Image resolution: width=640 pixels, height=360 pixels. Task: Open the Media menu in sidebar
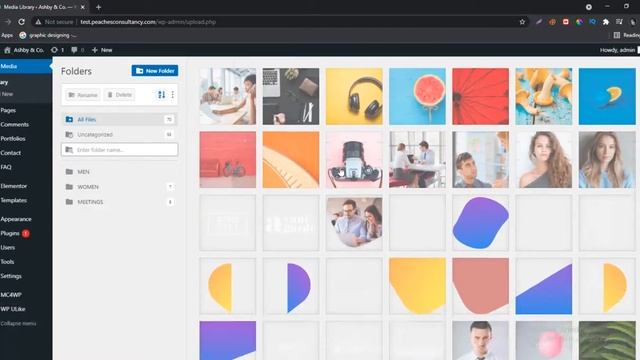point(25,66)
